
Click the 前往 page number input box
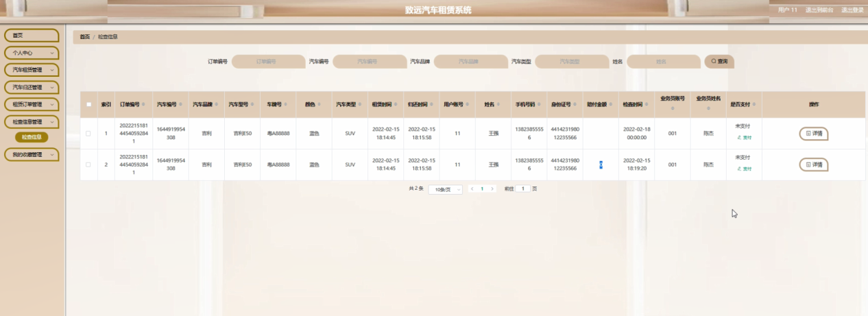pyautogui.click(x=522, y=189)
